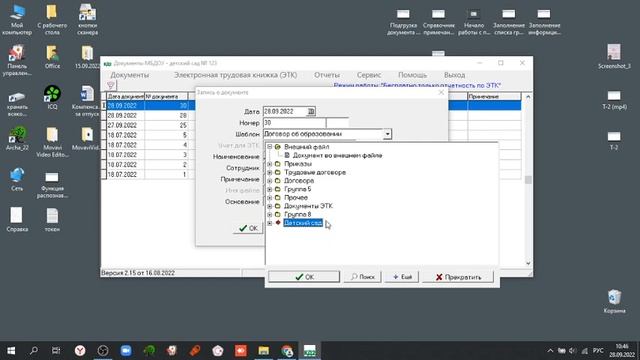Viewport: 640px width, 360px height.
Task: Open Zoom from the taskbar
Action: point(126,351)
